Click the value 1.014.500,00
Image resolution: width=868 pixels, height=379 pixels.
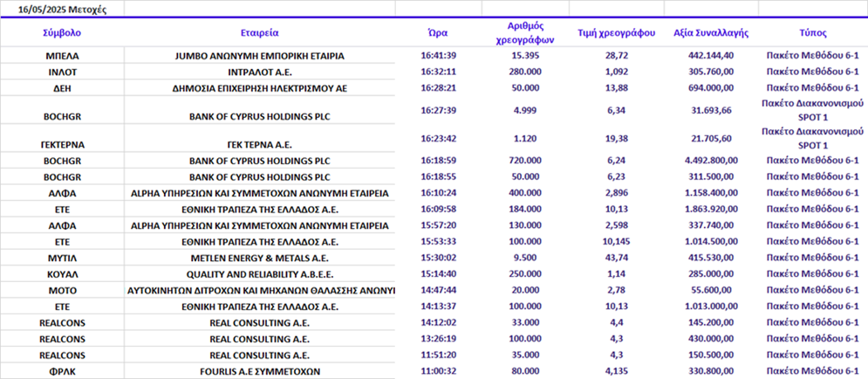[711, 241]
